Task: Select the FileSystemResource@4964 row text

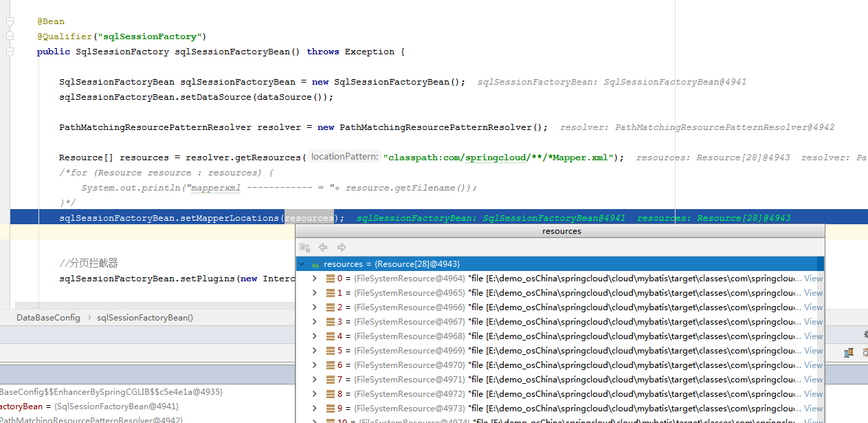Action: coord(410,279)
